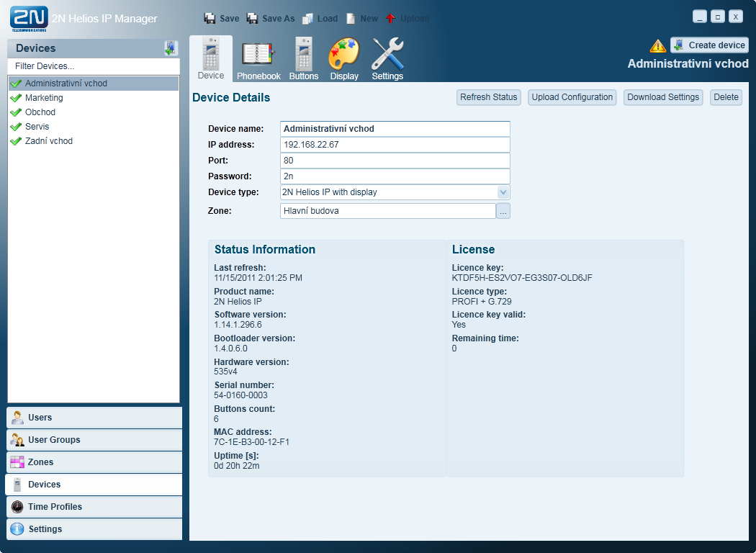Click the Password input field

[x=395, y=176]
